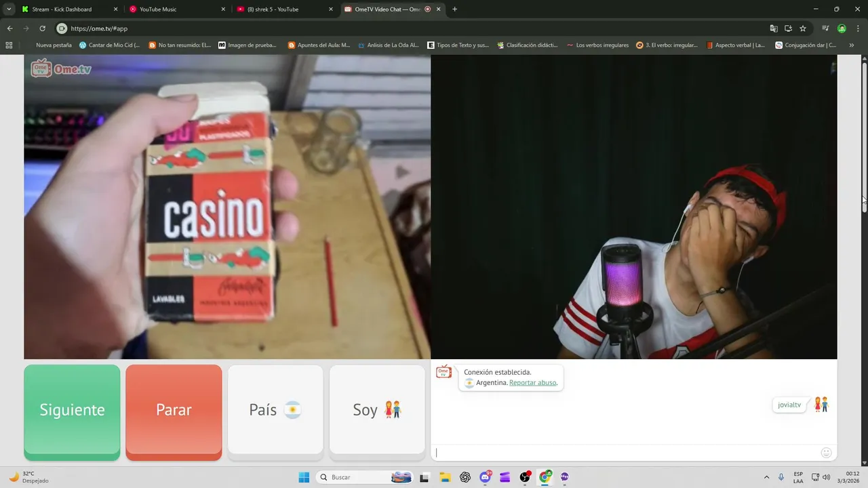Screen dimensions: 868x488
Task: Click the OmeTV logo on the video
Action: [x=61, y=68]
